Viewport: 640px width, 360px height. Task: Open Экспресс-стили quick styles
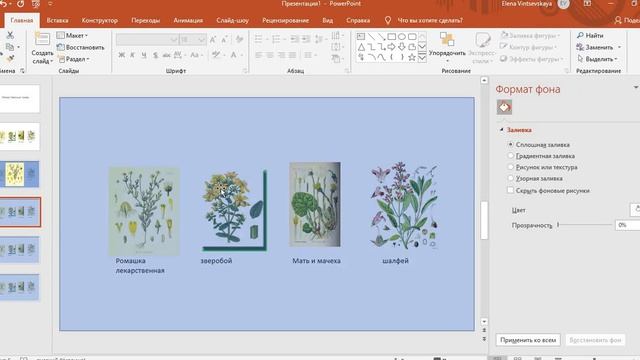click(482, 47)
